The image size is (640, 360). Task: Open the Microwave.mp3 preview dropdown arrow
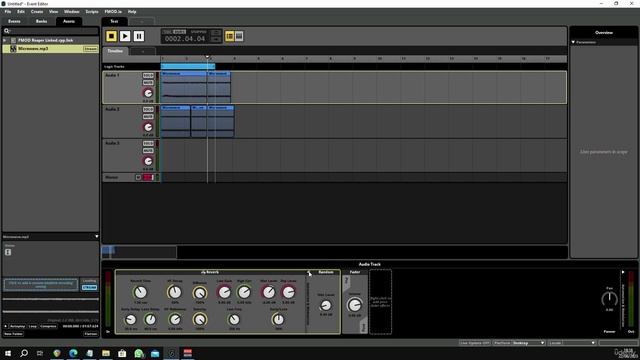pos(96,236)
